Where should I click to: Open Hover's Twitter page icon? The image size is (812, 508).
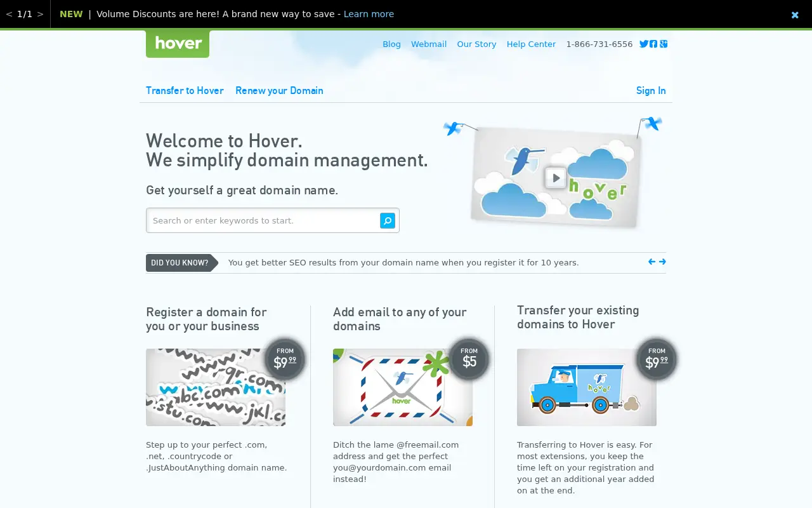(x=643, y=44)
